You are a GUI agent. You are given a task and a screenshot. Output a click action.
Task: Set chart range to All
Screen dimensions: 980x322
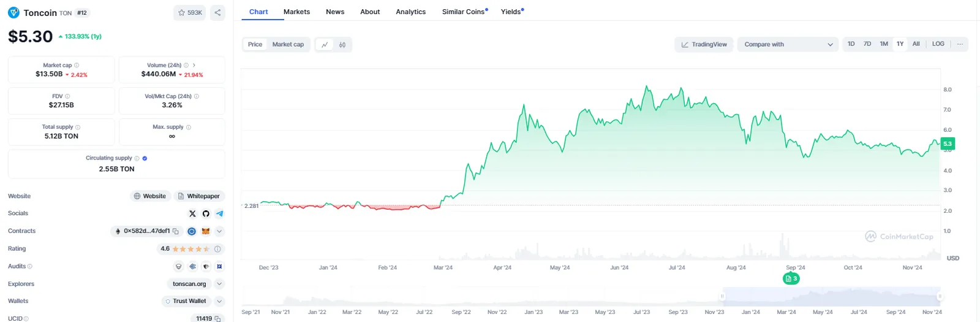pos(916,44)
